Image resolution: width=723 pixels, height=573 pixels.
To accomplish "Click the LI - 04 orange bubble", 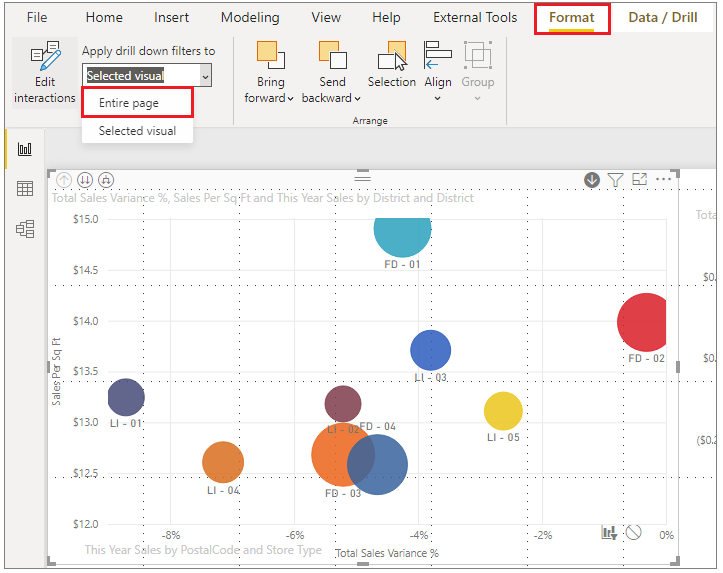I will pos(223,462).
